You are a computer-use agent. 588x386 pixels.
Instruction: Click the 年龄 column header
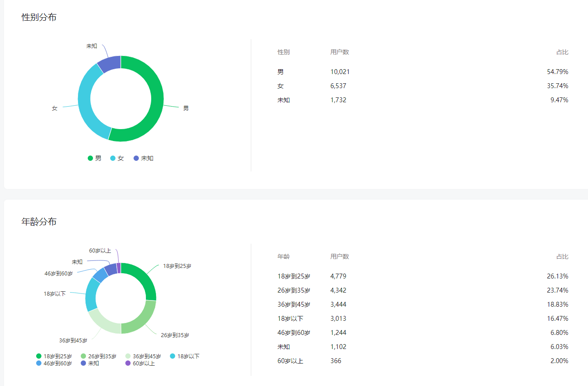(283, 256)
